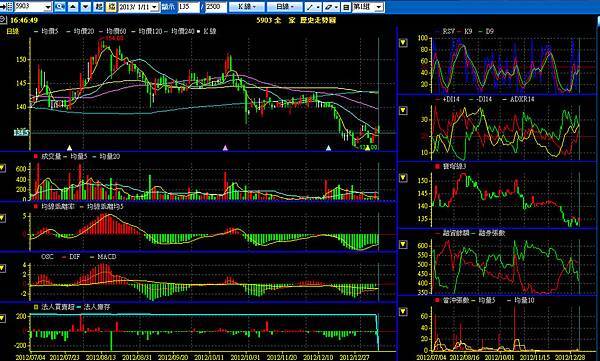Click the 均價5 legend label
The image size is (600, 361).
(x=50, y=31)
